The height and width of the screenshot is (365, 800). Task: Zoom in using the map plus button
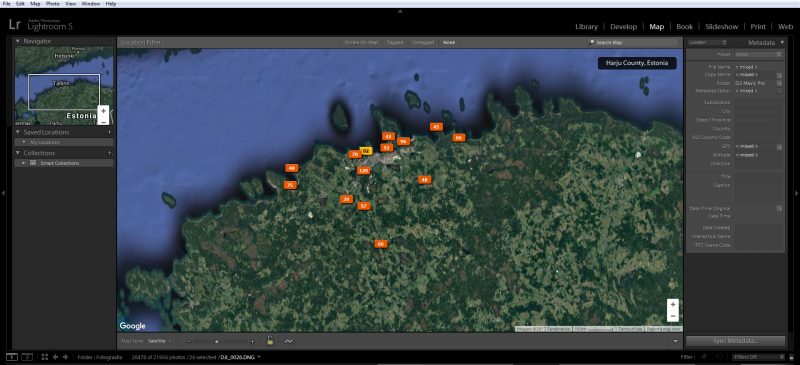click(x=673, y=304)
